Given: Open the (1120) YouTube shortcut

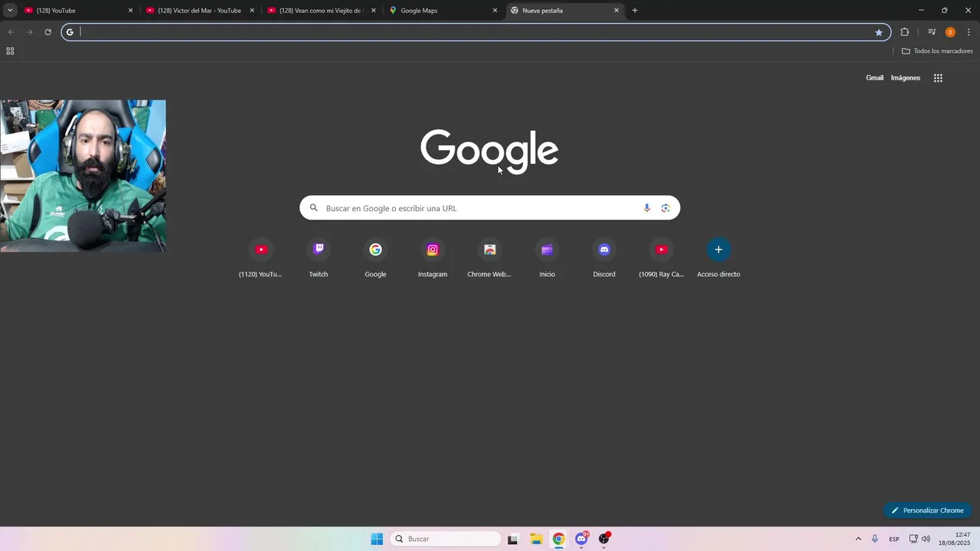Looking at the screenshot, I should (260, 259).
